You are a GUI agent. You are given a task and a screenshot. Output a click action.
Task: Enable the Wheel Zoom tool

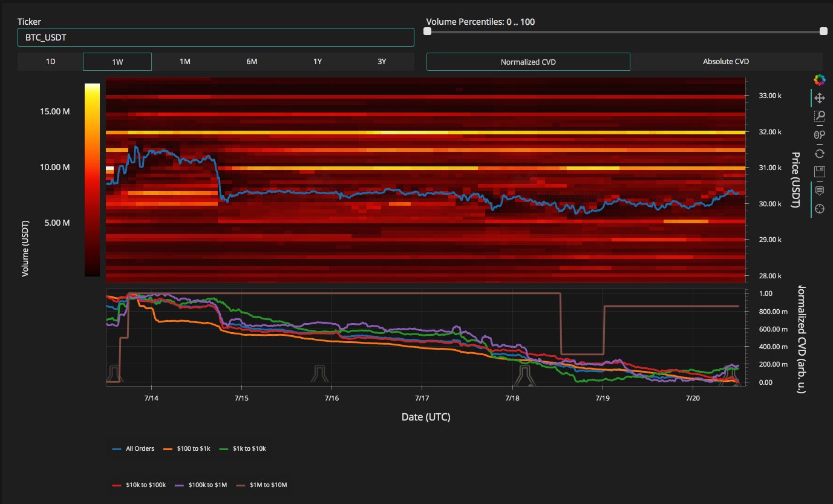coord(819,134)
